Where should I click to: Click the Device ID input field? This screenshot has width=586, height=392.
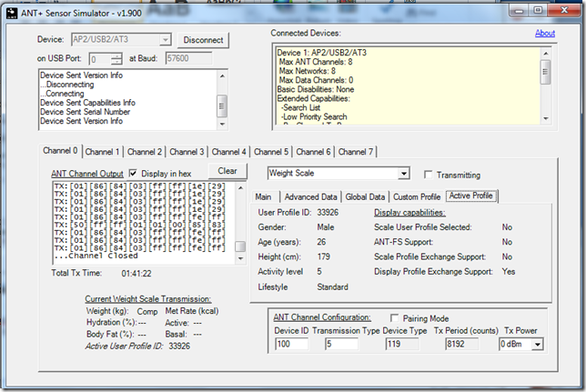(292, 345)
